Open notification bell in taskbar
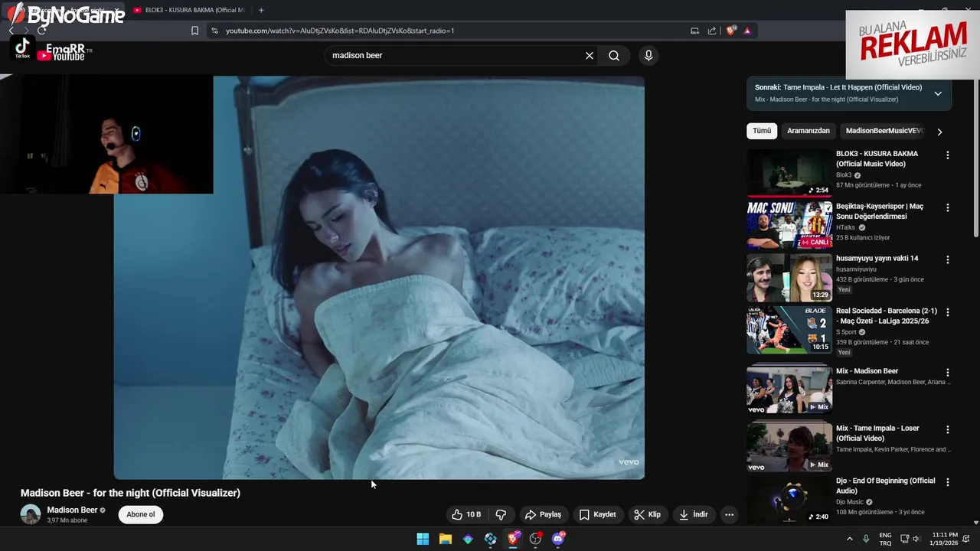Viewport: 980px width, 551px height. click(966, 539)
